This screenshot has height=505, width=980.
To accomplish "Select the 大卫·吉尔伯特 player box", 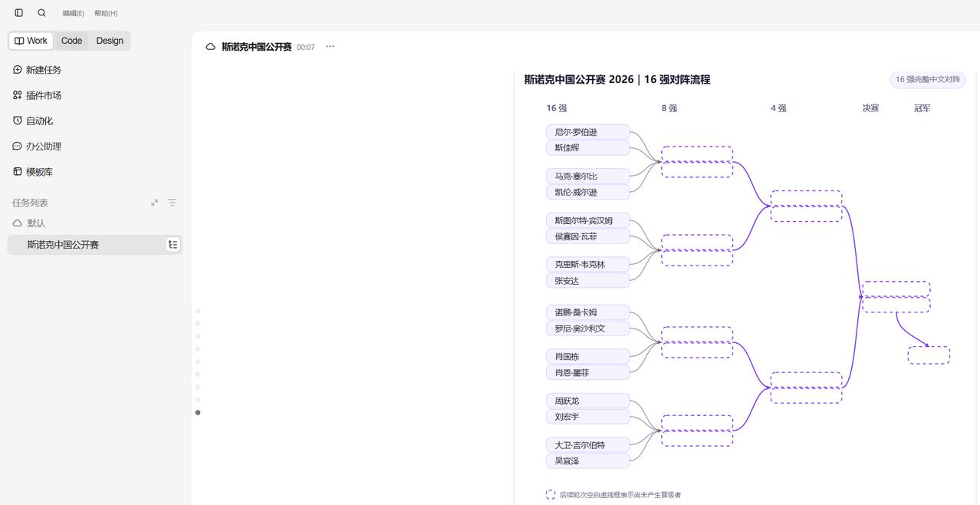I will coord(587,445).
